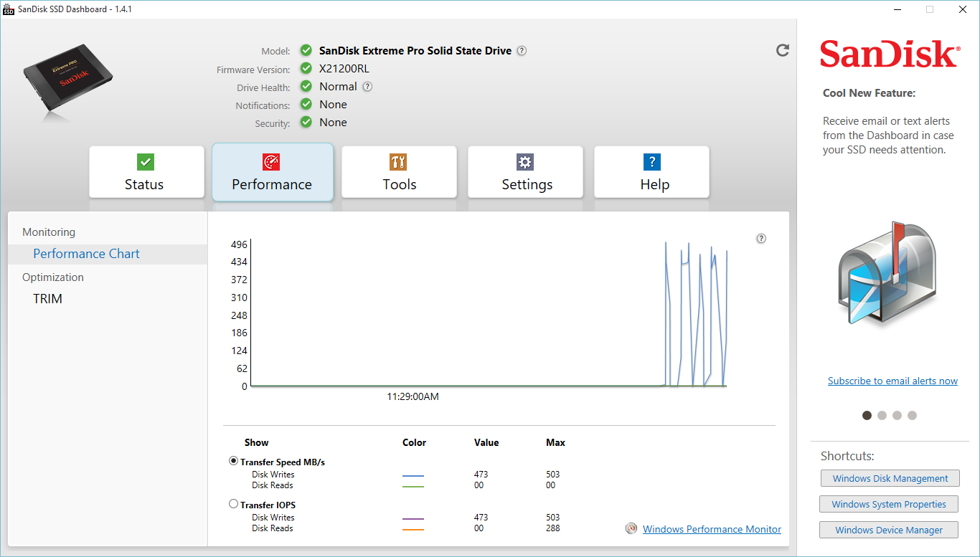Click the green Disk Reads speed color line
The image size is (980, 557).
click(413, 486)
